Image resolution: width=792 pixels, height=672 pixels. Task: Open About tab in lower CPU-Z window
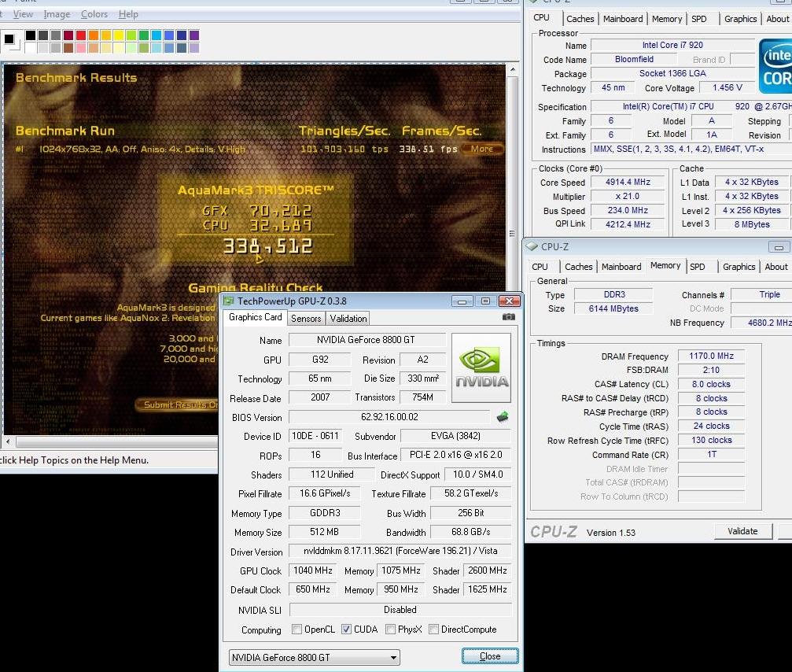(x=775, y=267)
